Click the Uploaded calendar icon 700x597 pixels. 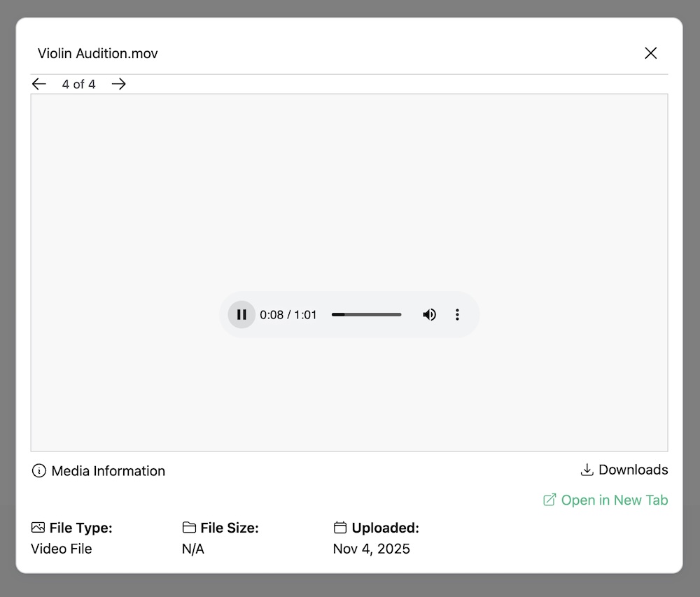click(x=340, y=528)
